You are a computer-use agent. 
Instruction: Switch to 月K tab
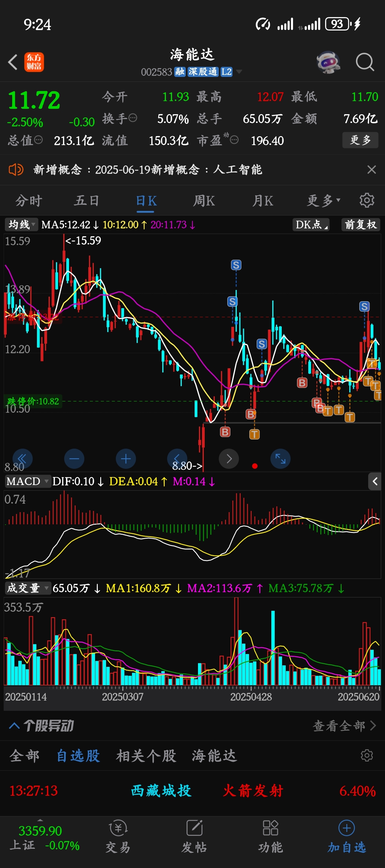[263, 201]
